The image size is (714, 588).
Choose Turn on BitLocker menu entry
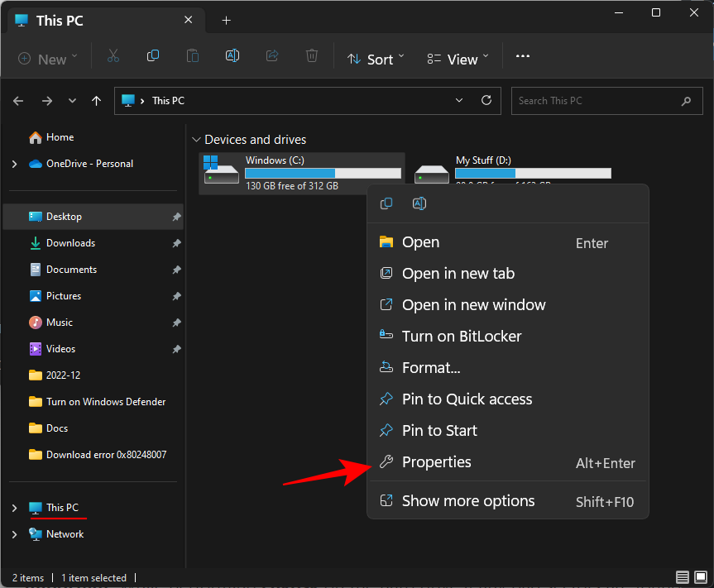462,337
